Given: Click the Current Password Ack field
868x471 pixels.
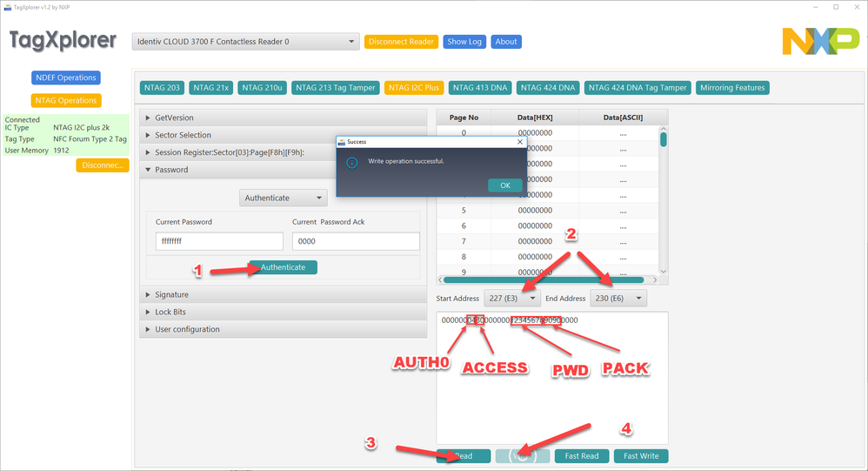Looking at the screenshot, I should [x=356, y=241].
